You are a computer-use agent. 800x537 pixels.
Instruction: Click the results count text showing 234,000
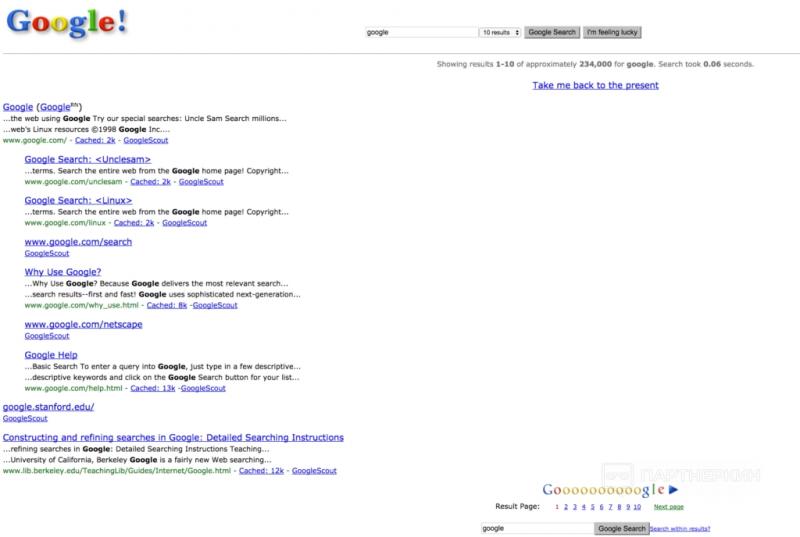[595, 64]
